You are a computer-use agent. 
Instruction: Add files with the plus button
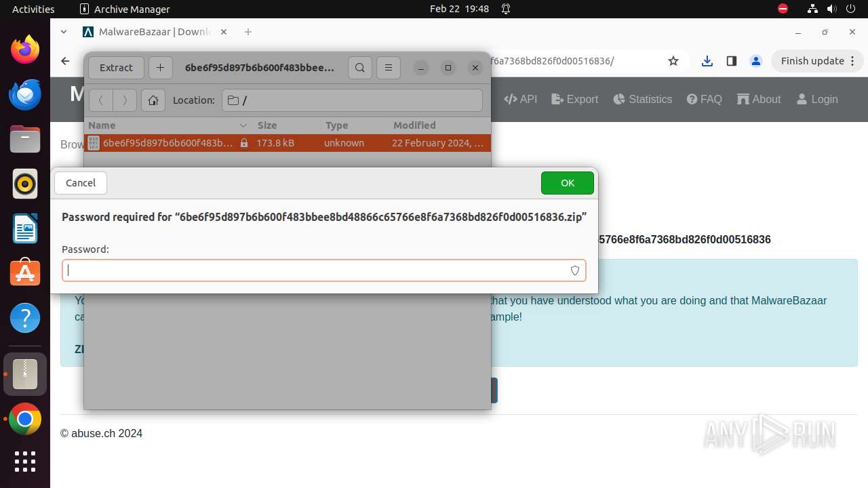160,68
